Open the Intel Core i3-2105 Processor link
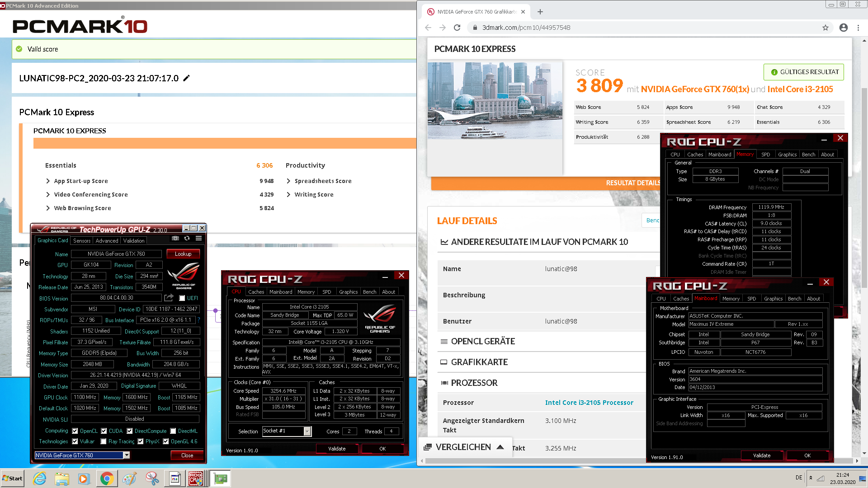Image resolution: width=868 pixels, height=488 pixels. (x=589, y=403)
